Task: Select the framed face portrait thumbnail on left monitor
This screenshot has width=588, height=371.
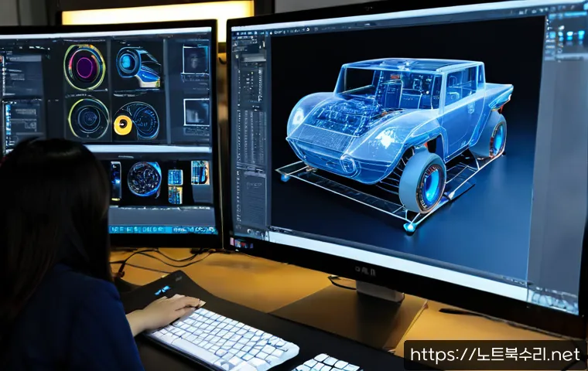Action: click(196, 60)
